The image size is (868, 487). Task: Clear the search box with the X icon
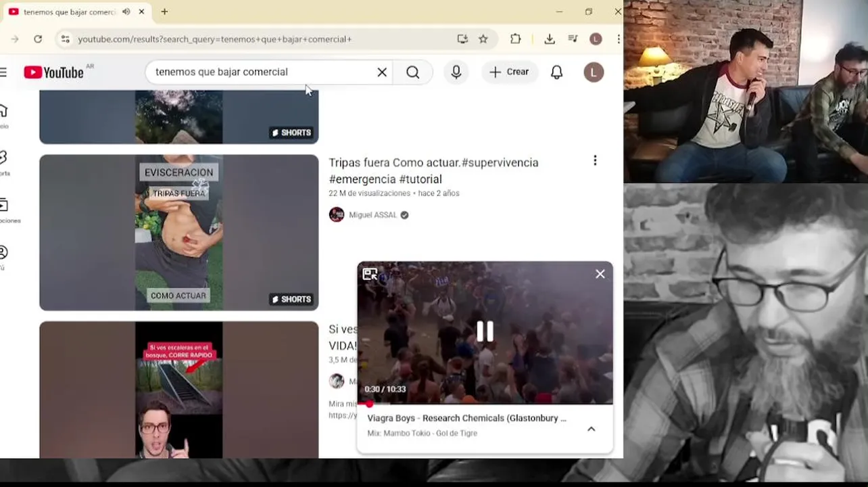[382, 72]
